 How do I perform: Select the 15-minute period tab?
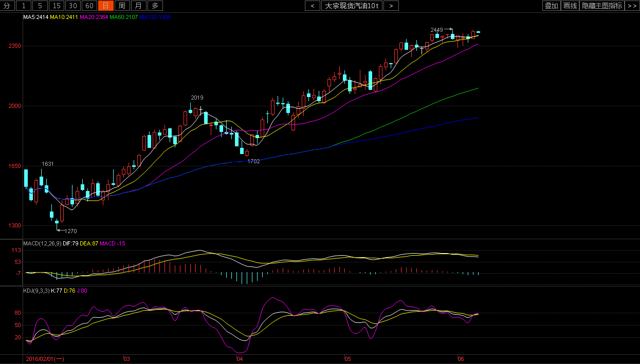point(57,6)
